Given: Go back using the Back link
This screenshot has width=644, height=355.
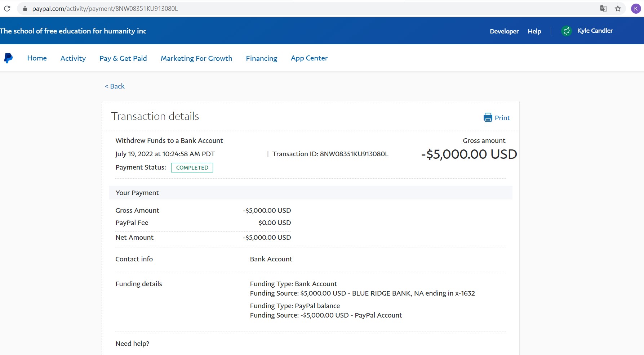Looking at the screenshot, I should click(115, 86).
